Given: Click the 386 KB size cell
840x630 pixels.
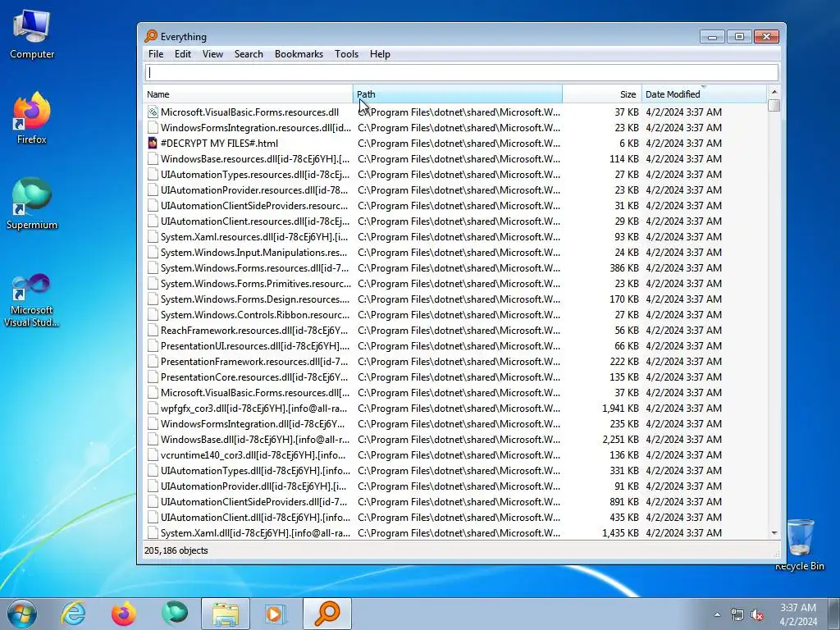Looking at the screenshot, I should tap(624, 268).
